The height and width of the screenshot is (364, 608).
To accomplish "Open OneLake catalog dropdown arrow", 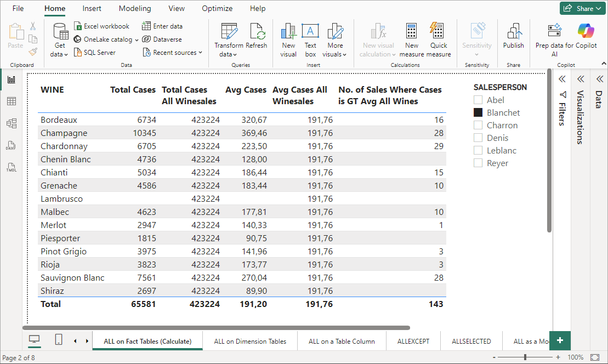I will pos(137,40).
